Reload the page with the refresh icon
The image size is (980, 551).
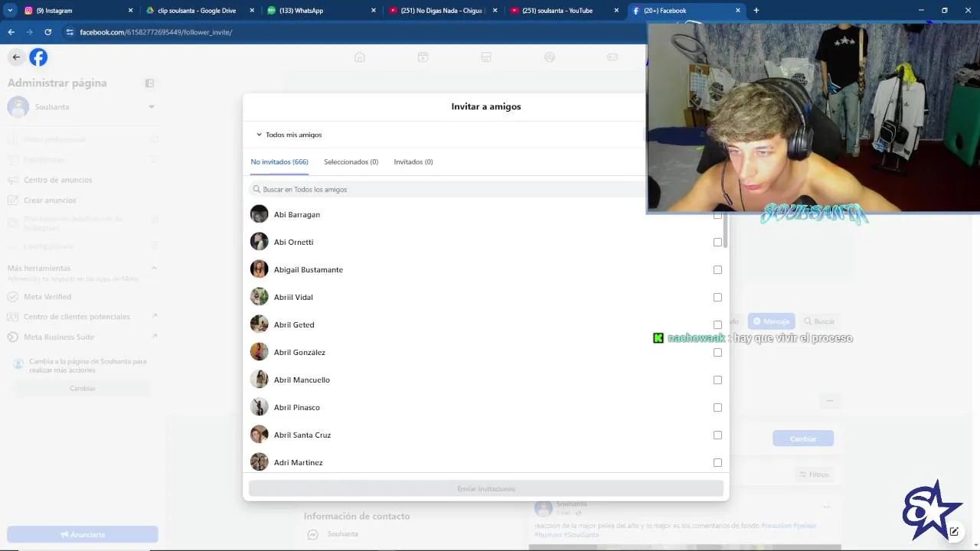click(x=47, y=32)
